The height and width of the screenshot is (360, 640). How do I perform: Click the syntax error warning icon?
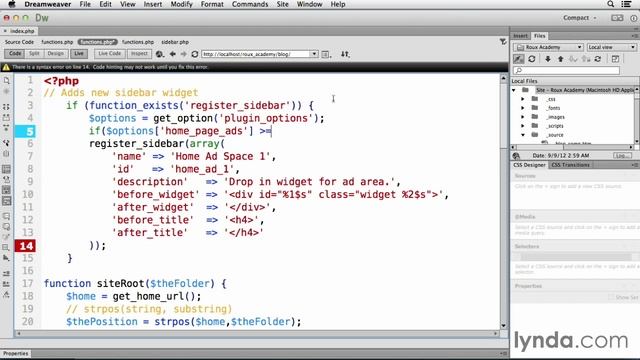click(6, 67)
